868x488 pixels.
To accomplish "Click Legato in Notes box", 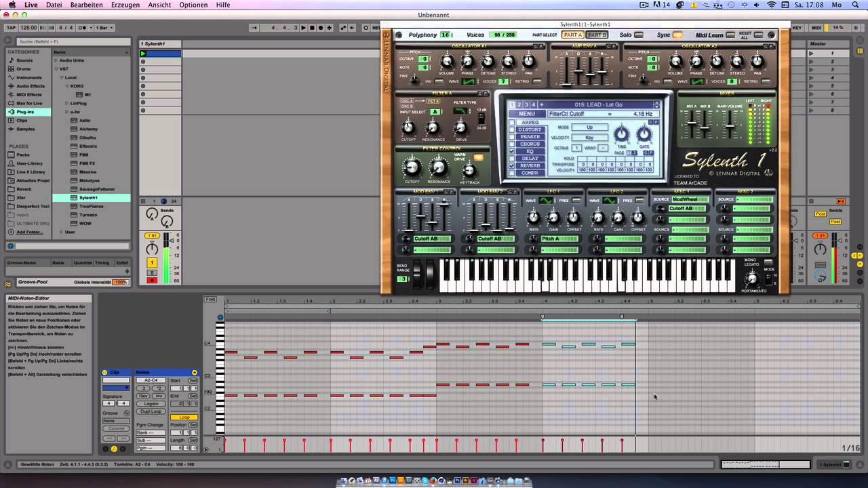I will tap(151, 403).
